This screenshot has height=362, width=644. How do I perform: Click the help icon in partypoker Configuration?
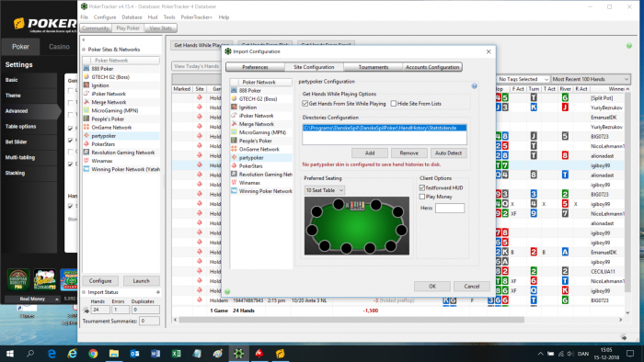[x=474, y=86]
